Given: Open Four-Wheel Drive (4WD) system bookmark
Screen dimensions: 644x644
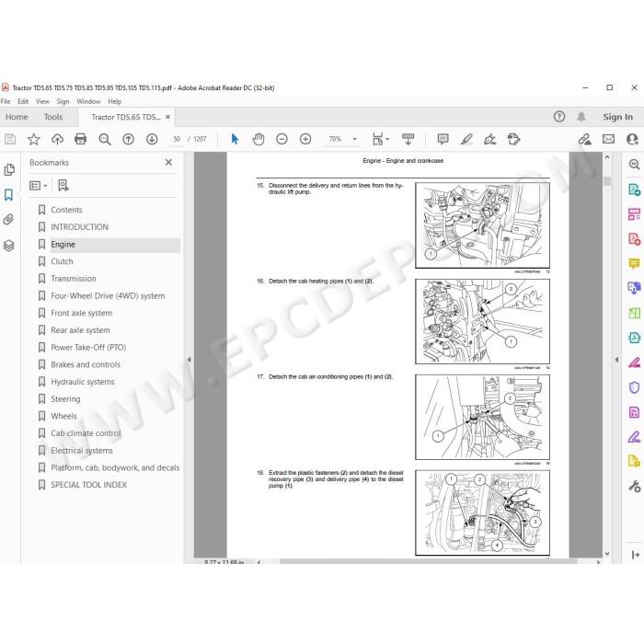Looking at the screenshot, I should 108,296.
